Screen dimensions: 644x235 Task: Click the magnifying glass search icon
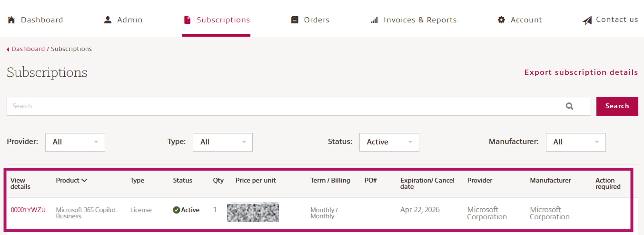click(x=569, y=106)
